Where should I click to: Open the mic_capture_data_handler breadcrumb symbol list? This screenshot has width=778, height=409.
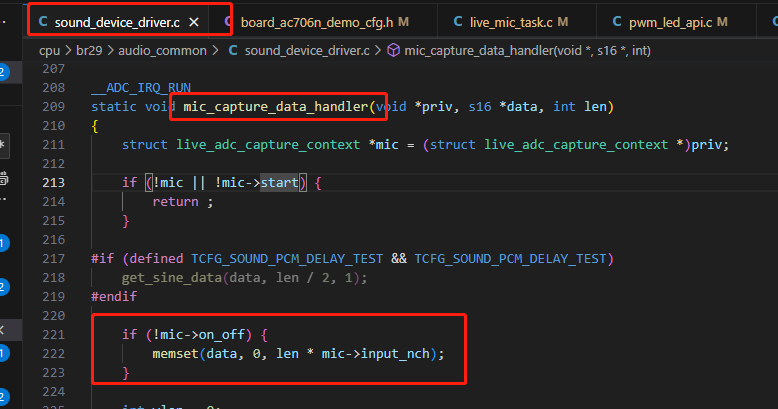tap(527, 51)
